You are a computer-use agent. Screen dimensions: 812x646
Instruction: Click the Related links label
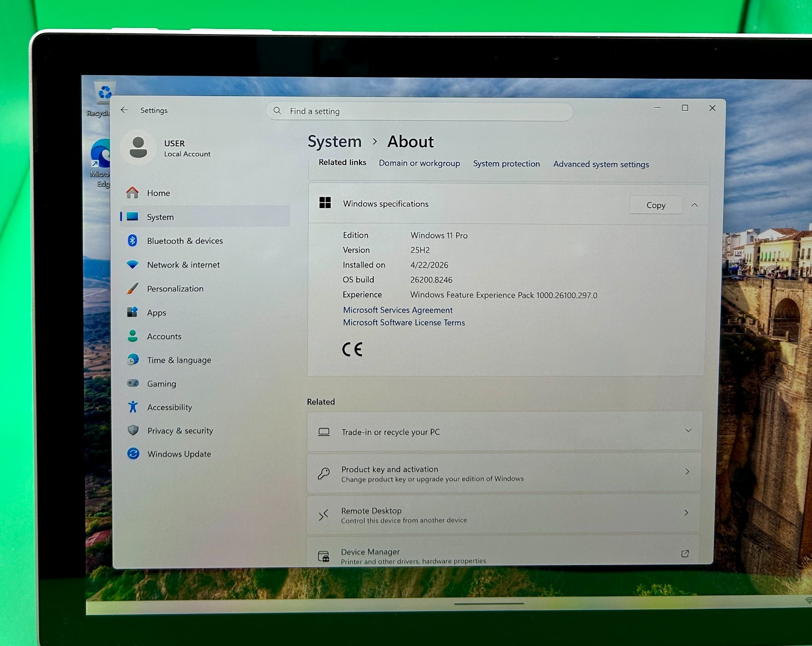342,163
